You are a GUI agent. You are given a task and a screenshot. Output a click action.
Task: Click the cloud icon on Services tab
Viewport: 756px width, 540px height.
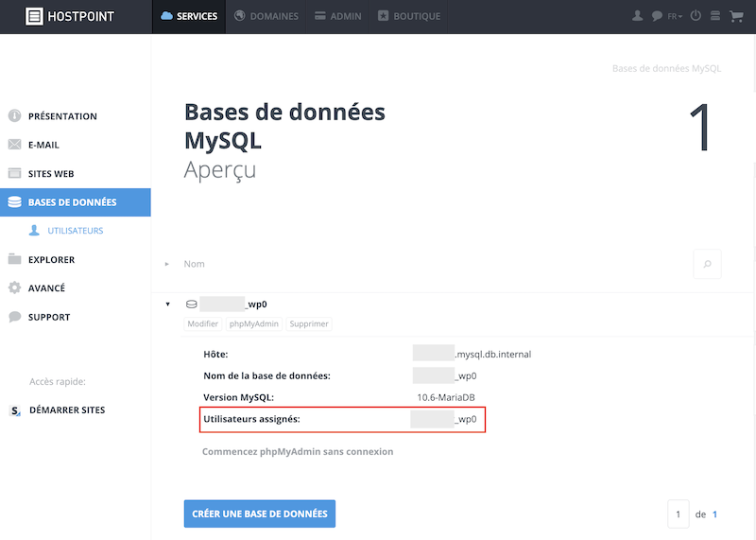167,16
